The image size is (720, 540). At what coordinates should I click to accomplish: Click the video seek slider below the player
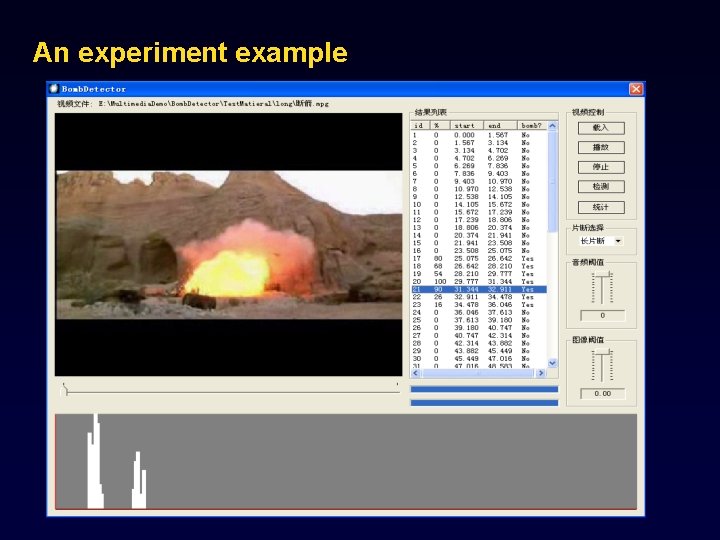click(230, 390)
